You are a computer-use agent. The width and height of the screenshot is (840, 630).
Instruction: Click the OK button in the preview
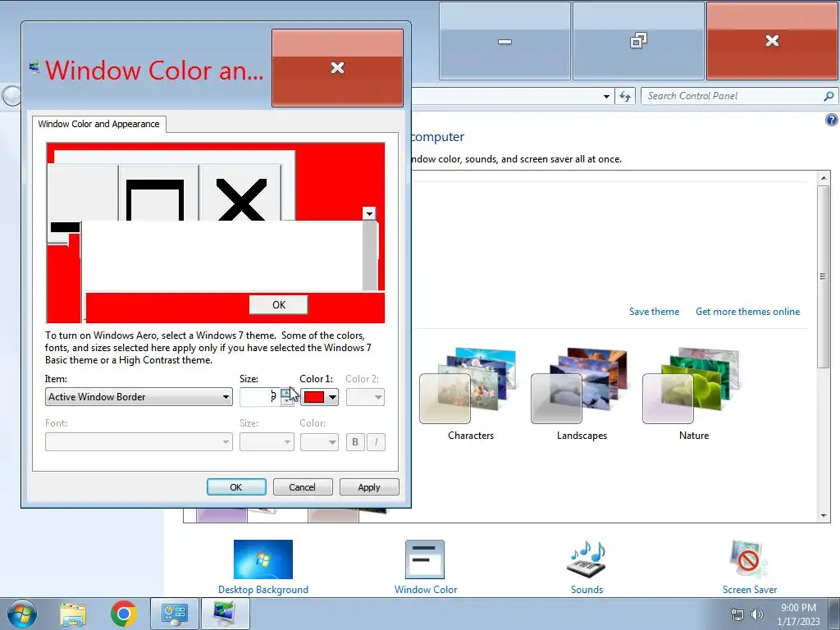click(279, 305)
